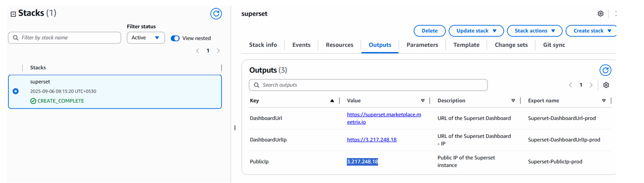View the Template tab
This screenshot has width=644, height=183.
point(466,45)
